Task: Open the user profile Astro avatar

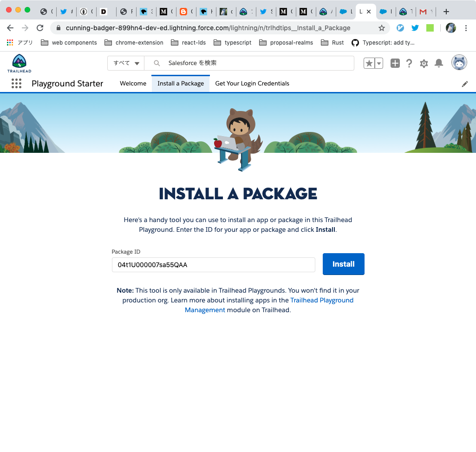Action: (459, 63)
